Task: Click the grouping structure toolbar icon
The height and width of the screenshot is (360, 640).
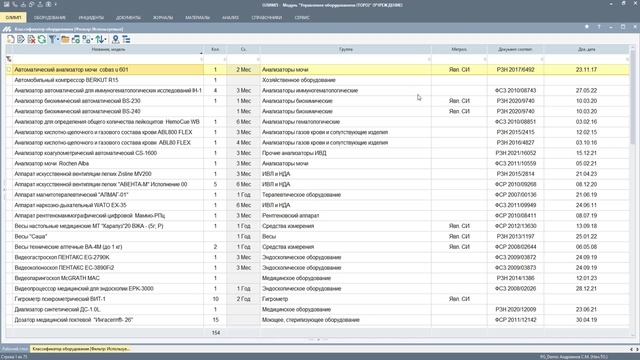Action: 86,39
